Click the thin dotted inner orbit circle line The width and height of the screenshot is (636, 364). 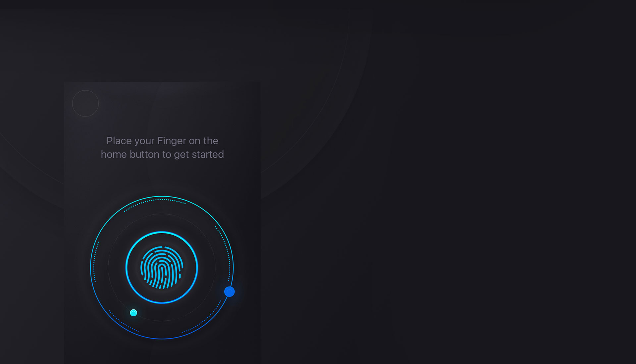pos(162,214)
